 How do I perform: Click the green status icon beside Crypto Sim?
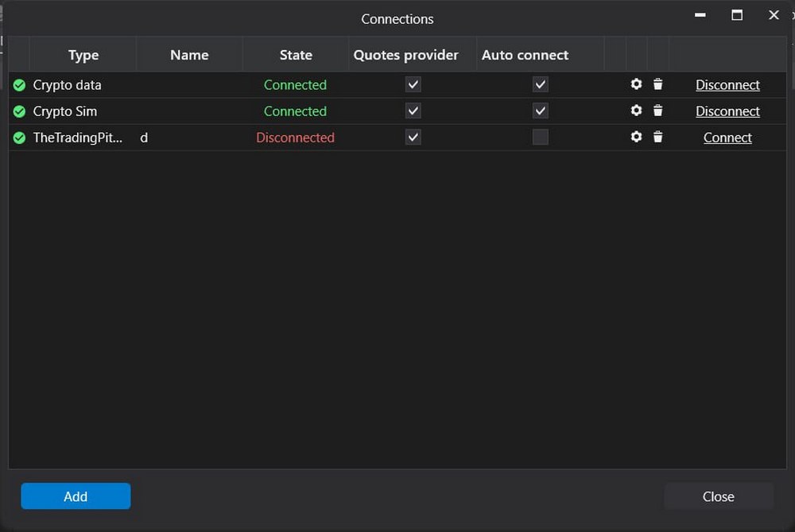tap(18, 111)
